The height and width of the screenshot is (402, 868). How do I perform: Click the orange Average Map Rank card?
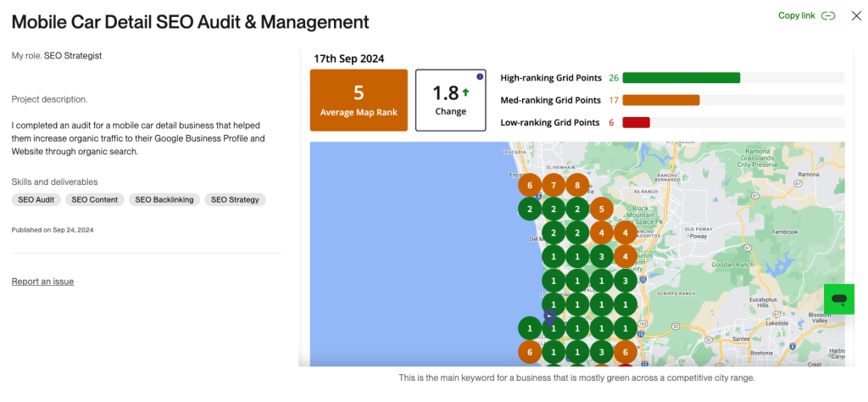359,100
